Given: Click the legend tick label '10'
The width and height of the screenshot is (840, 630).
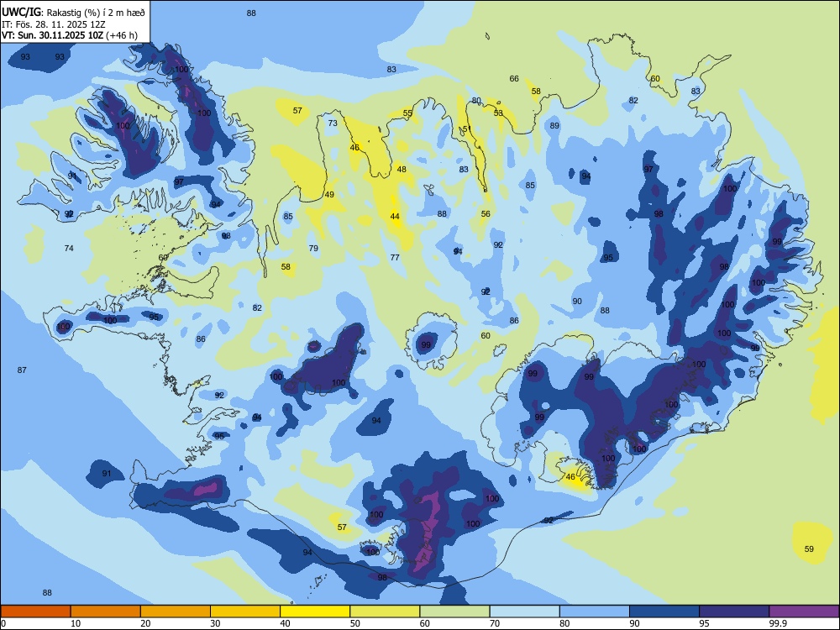Looking at the screenshot, I should coord(76,623).
